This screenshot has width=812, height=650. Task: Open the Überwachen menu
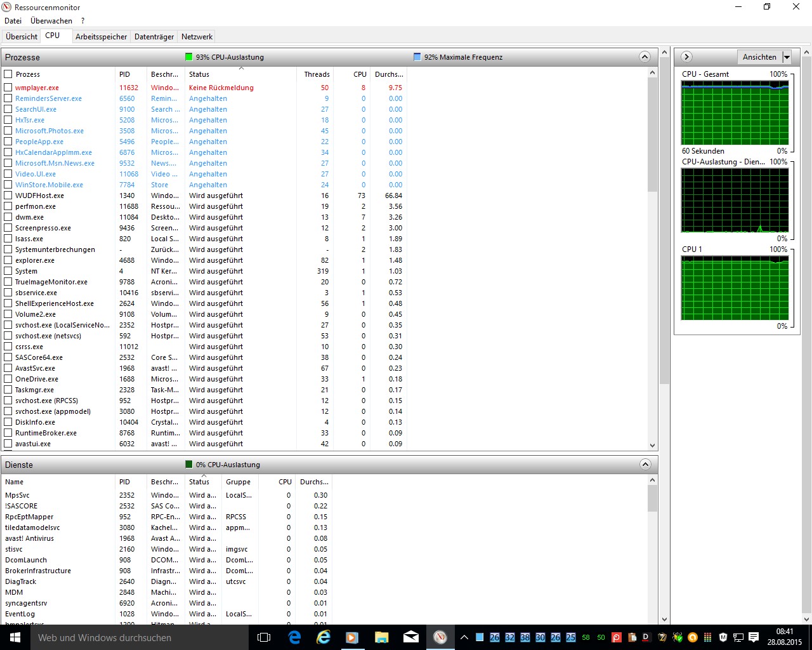[51, 21]
